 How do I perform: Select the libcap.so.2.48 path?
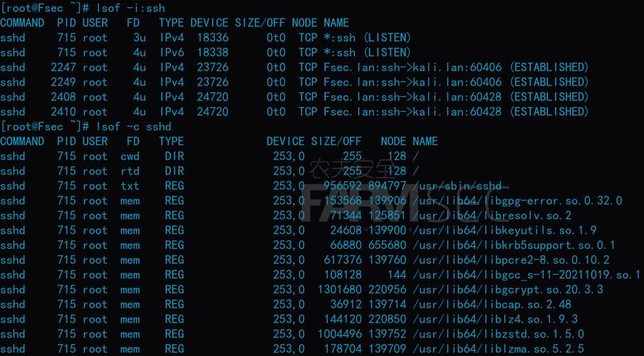[x=492, y=304]
